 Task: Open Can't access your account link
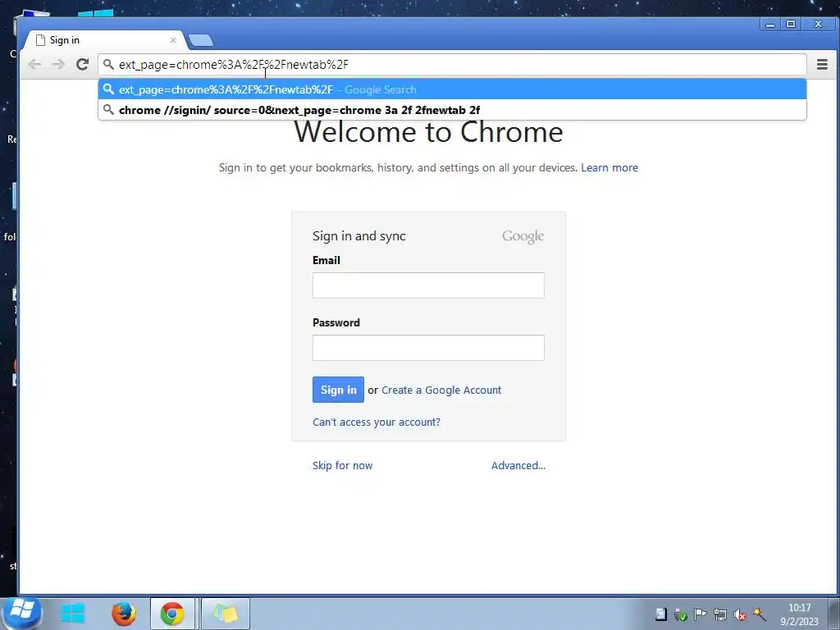click(x=377, y=422)
